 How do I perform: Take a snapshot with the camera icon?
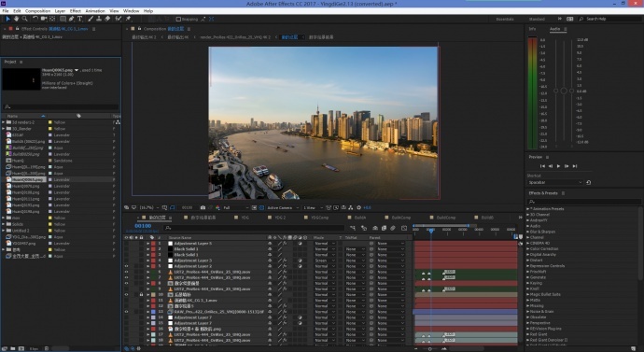(203, 207)
